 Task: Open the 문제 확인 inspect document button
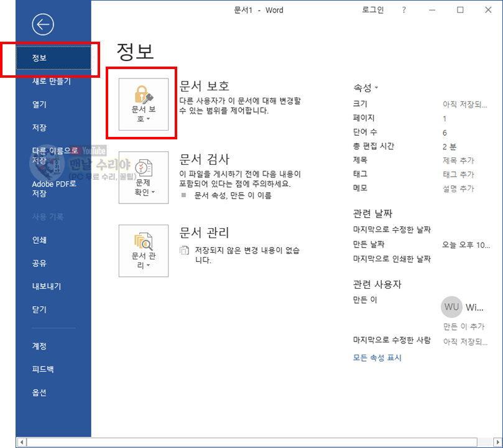pos(144,177)
